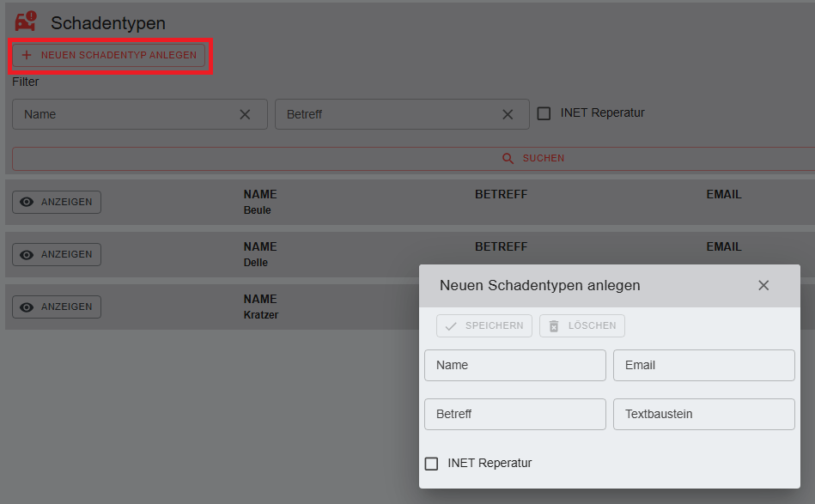Click the Suchen search bar button
The width and height of the screenshot is (815, 504).
pos(412,159)
